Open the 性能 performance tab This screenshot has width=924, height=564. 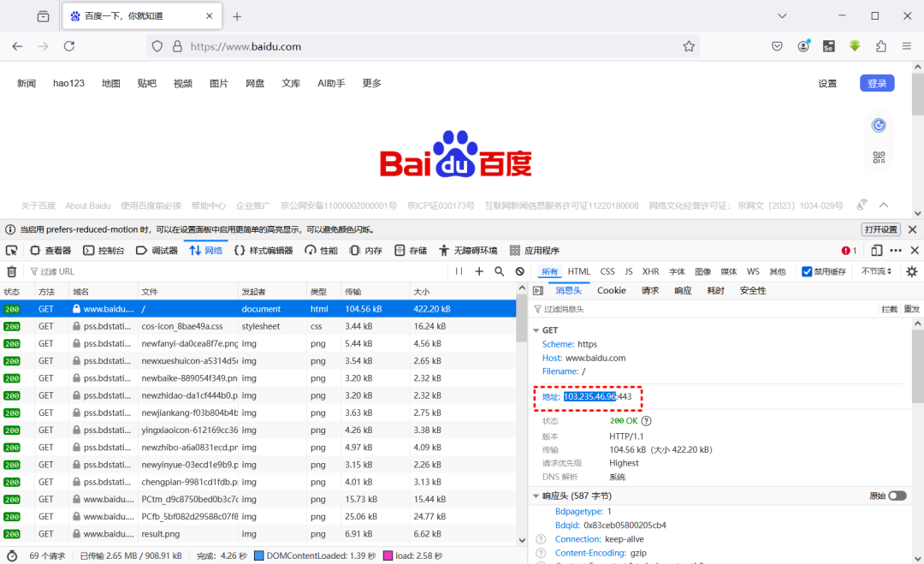[x=321, y=251]
